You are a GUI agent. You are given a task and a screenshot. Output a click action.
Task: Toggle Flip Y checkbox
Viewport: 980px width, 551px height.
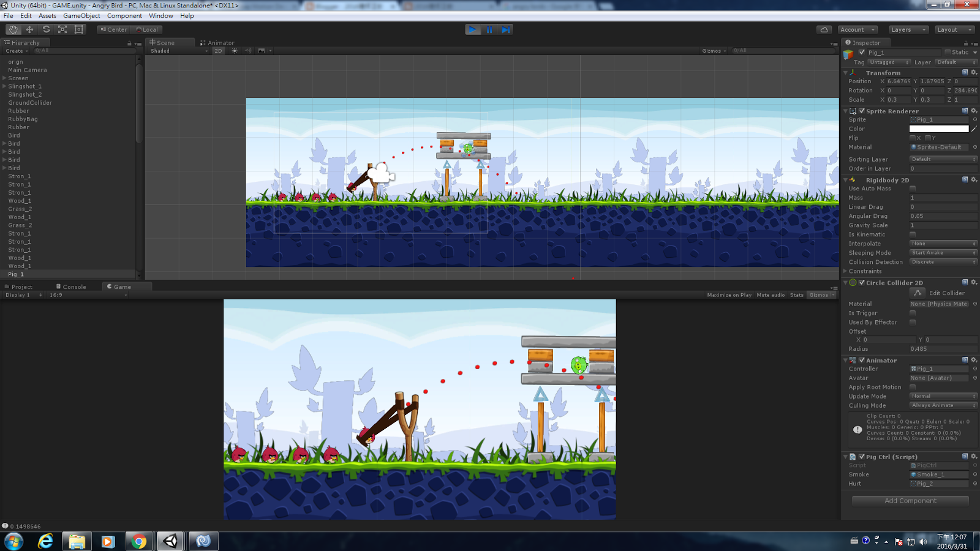(x=928, y=138)
